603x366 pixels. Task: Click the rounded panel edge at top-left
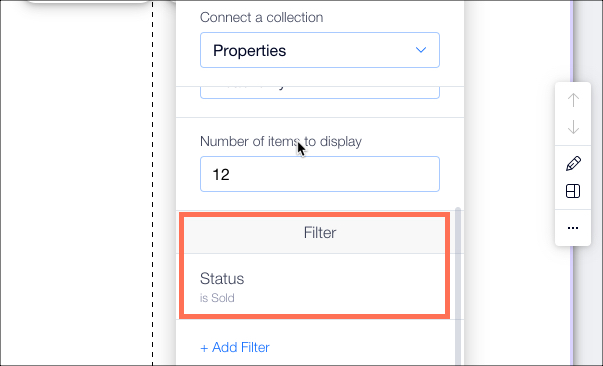click(88, 2)
